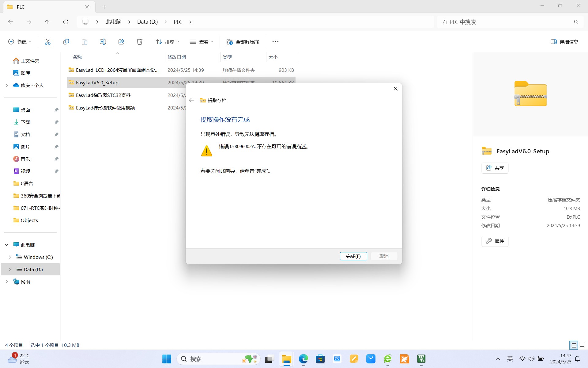Expand Windows (C:) drive node
Screen dimensions: 588x368
pos(10,257)
